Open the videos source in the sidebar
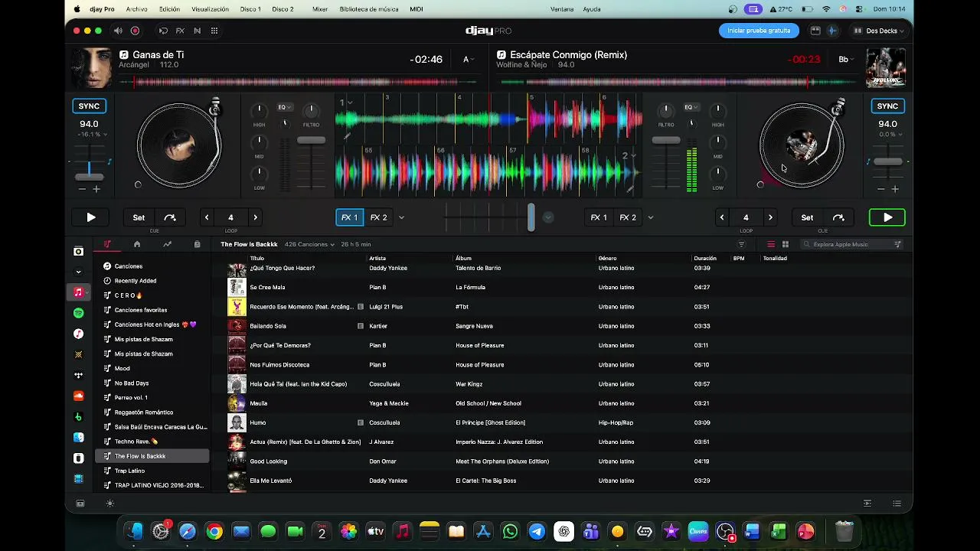This screenshot has height=551, width=980. tap(79, 479)
